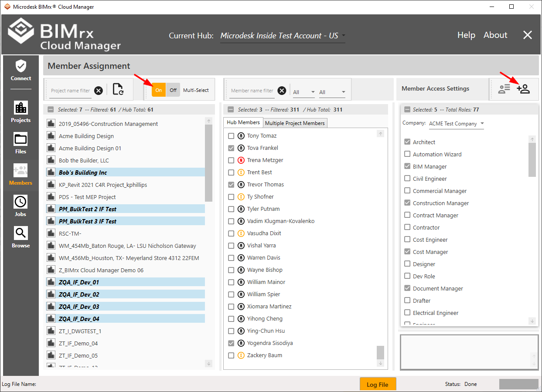Click the BIMrx Cloud Manager logo
Viewport: 542px width, 392px height.
tap(64, 34)
